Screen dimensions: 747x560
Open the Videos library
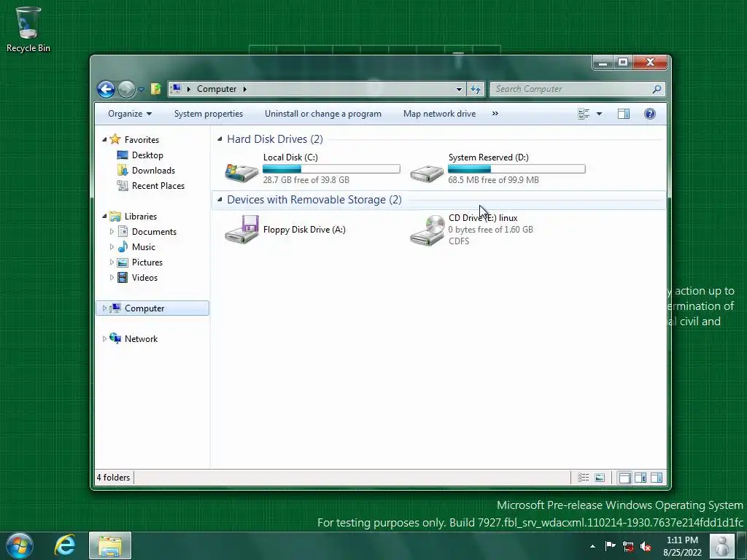138,278
